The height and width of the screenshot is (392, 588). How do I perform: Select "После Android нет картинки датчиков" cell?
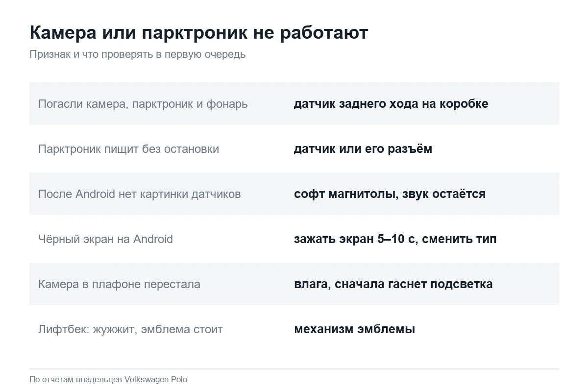click(x=139, y=194)
